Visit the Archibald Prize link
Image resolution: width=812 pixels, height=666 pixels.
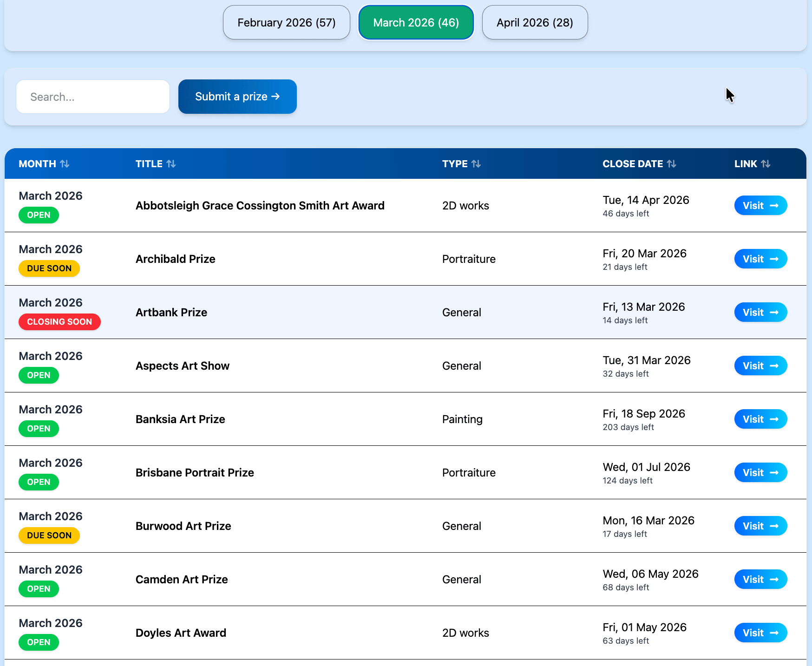(x=760, y=259)
